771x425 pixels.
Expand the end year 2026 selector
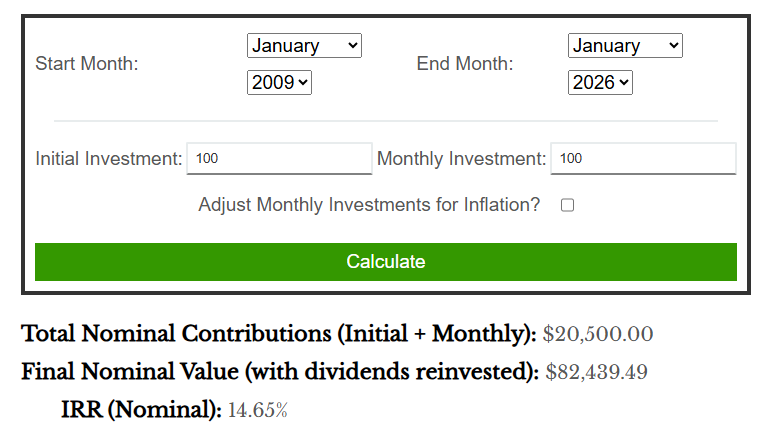(x=600, y=83)
